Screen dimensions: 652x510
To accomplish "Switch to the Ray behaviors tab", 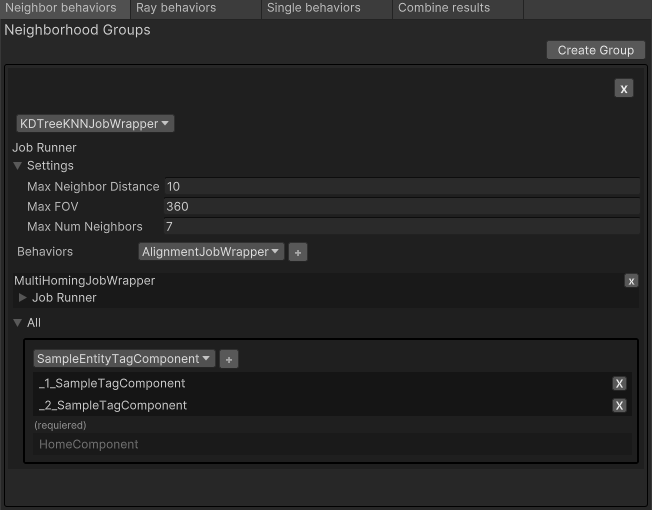I will click(x=176, y=8).
